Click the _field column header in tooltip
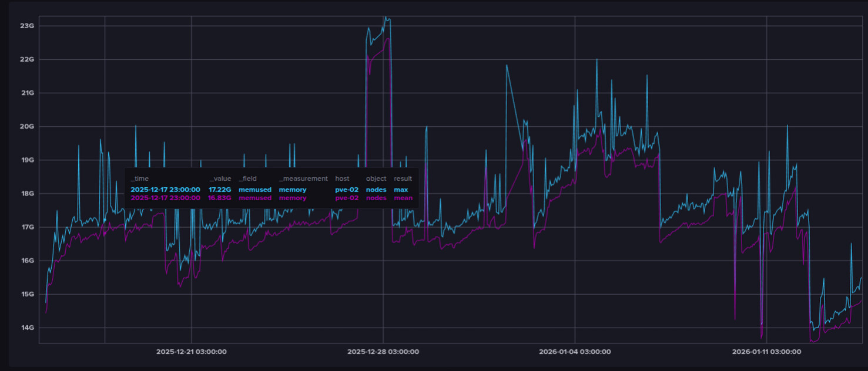This screenshot has height=371, width=868. point(247,178)
